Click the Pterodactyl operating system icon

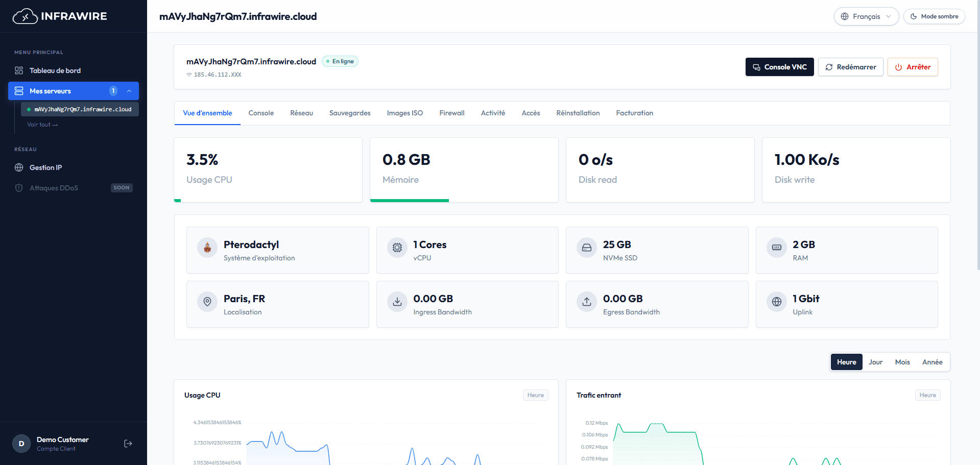tap(207, 248)
